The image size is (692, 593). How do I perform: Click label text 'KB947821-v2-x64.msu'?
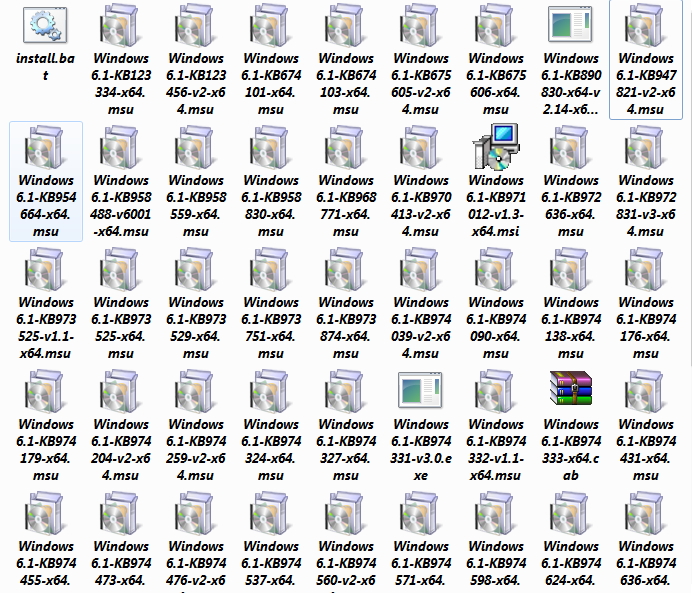646,92
